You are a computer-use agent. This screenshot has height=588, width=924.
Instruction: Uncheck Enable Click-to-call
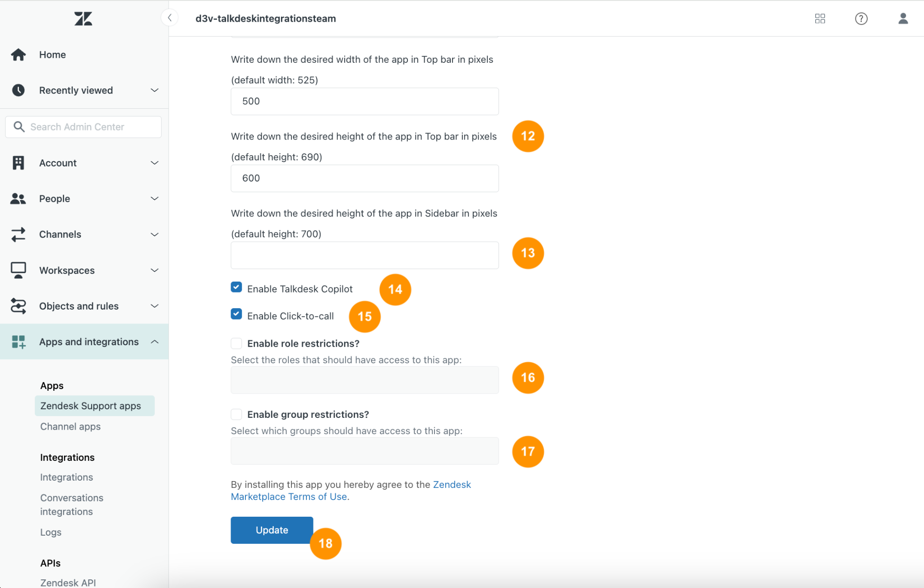[236, 314]
